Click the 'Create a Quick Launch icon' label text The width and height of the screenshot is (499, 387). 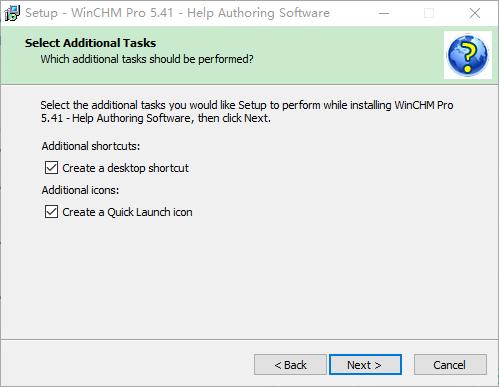click(x=127, y=212)
